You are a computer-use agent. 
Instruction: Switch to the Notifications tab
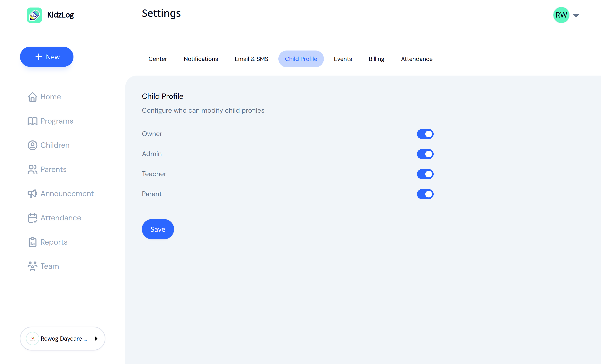pyautogui.click(x=201, y=59)
